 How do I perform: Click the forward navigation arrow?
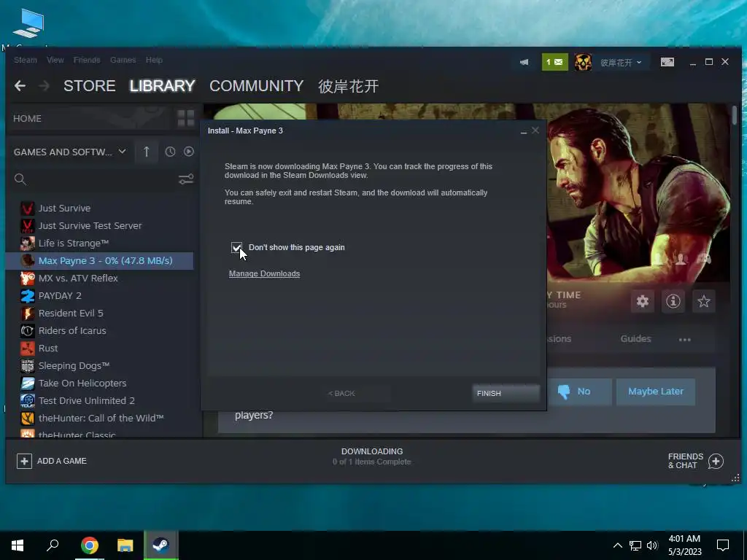click(x=44, y=86)
